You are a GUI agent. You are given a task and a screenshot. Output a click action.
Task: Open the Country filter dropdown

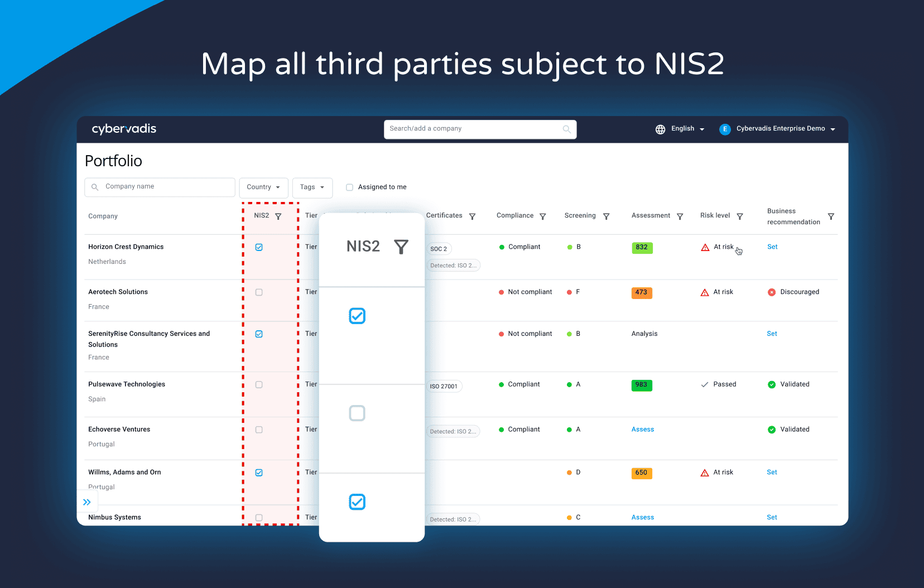[263, 187]
